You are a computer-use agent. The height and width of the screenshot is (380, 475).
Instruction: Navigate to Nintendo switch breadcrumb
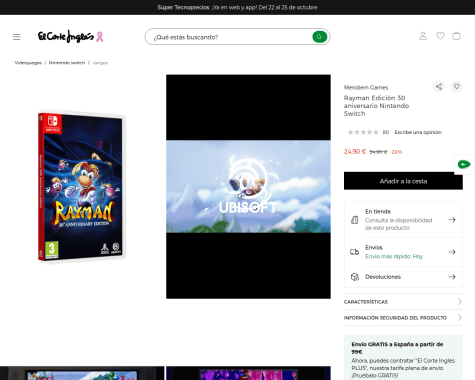(x=67, y=63)
